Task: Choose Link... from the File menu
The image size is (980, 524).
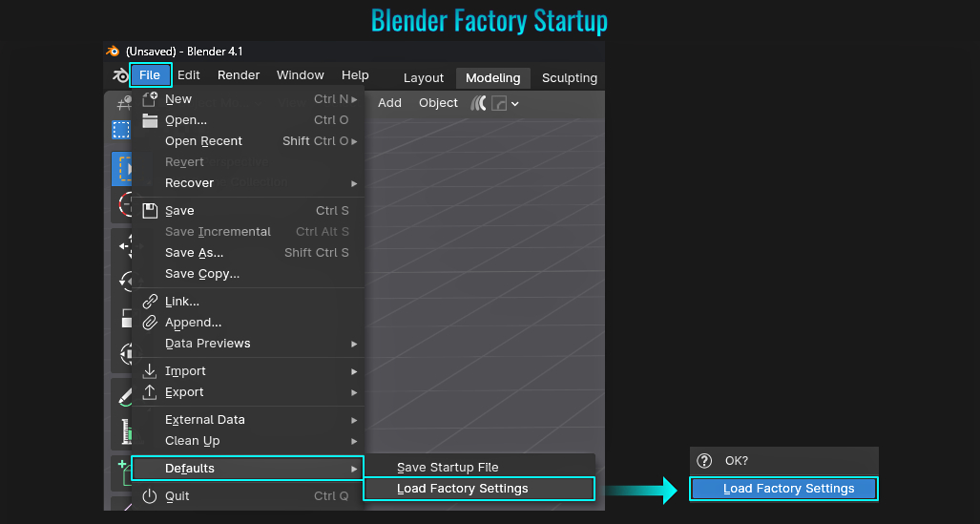Action: 248,302
